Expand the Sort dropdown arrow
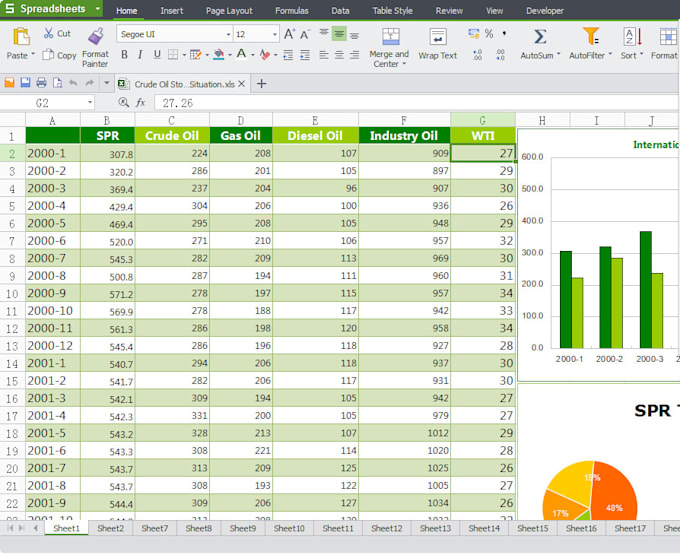The image size is (680, 555). [x=641, y=54]
